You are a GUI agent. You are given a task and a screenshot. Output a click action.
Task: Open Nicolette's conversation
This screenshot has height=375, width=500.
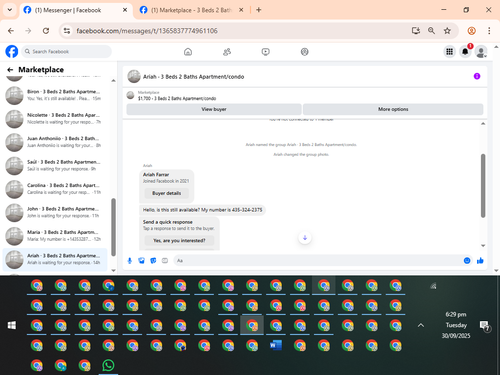[x=55, y=119]
